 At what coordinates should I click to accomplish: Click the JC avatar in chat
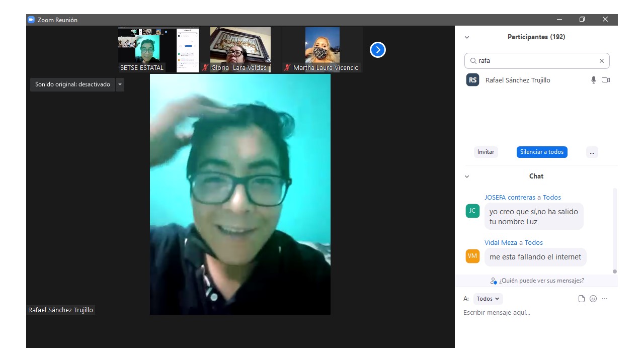coord(472,211)
